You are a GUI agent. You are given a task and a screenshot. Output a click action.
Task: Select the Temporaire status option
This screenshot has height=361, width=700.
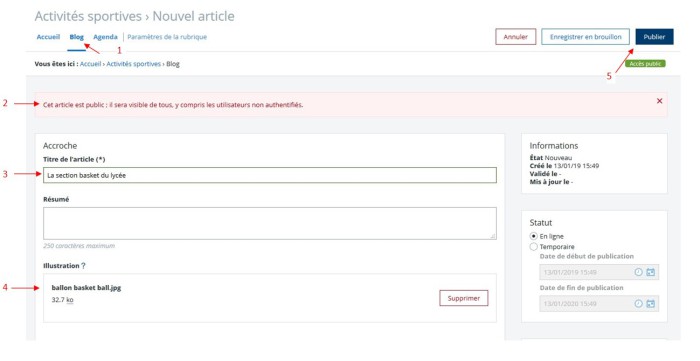point(533,246)
